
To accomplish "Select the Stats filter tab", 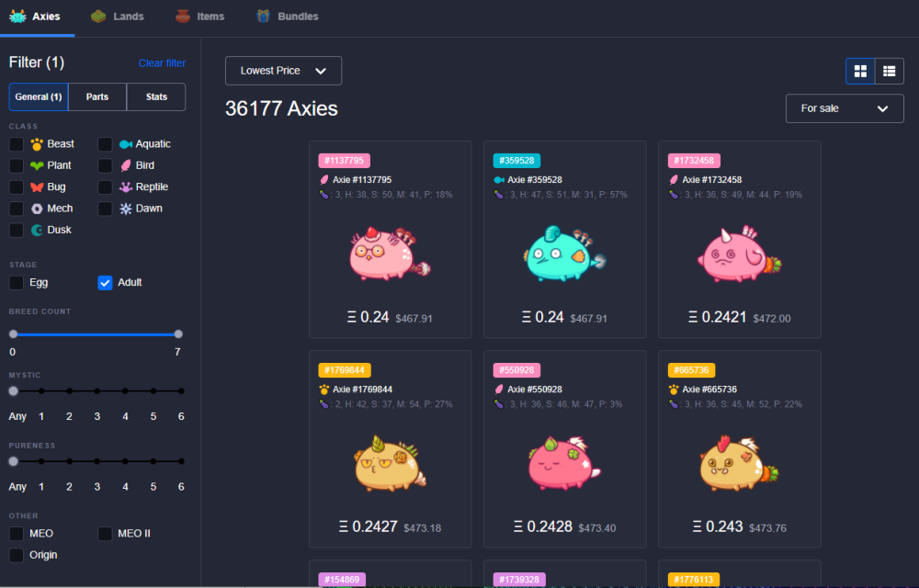I will pyautogui.click(x=156, y=96).
